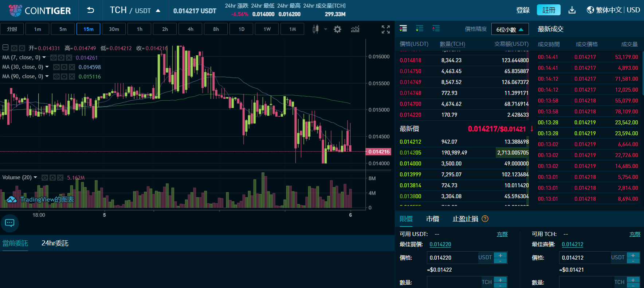
Task: Open the 24hr委託 tab
Action: pos(55,243)
